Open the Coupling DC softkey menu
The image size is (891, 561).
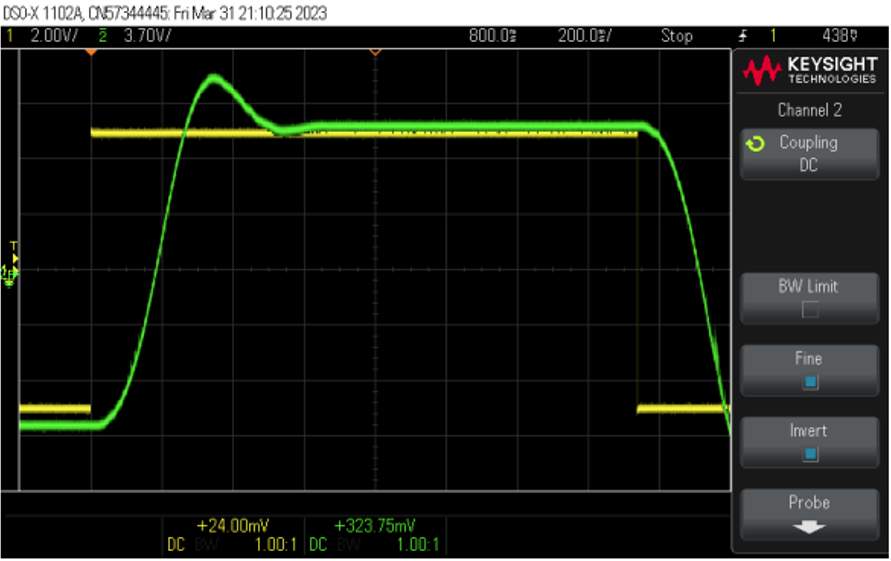(808, 154)
